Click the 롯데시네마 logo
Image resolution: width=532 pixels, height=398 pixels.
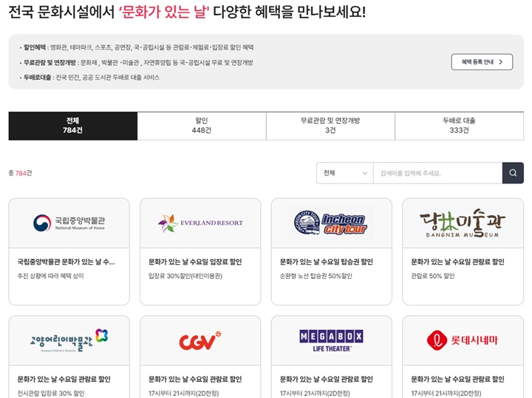(463, 340)
